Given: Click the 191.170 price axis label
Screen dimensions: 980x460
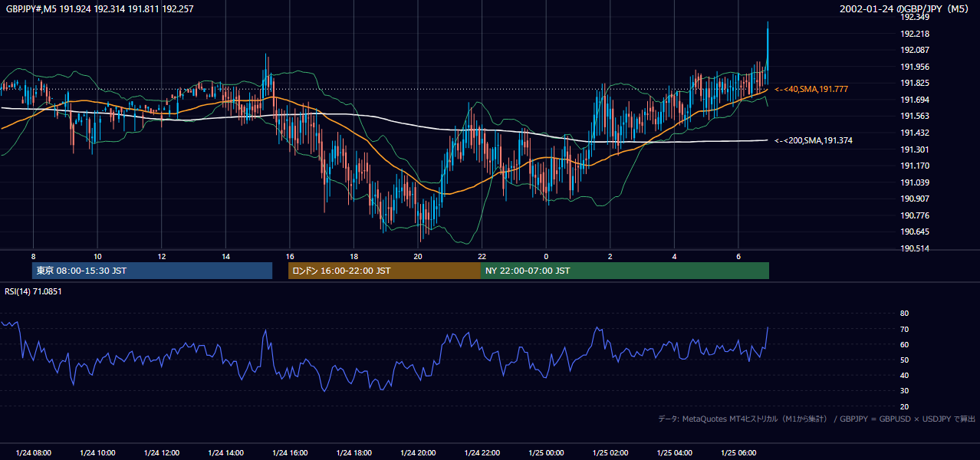Looking at the screenshot, I should point(914,166).
